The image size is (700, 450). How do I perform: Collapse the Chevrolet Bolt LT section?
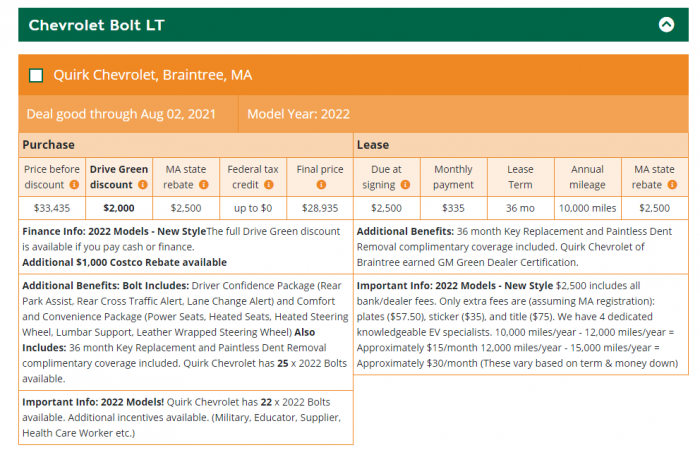(666, 25)
